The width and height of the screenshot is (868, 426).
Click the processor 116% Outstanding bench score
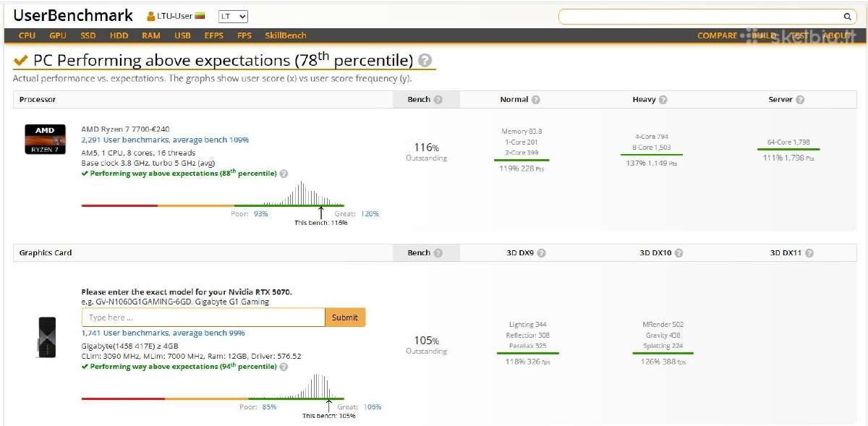tap(426, 151)
